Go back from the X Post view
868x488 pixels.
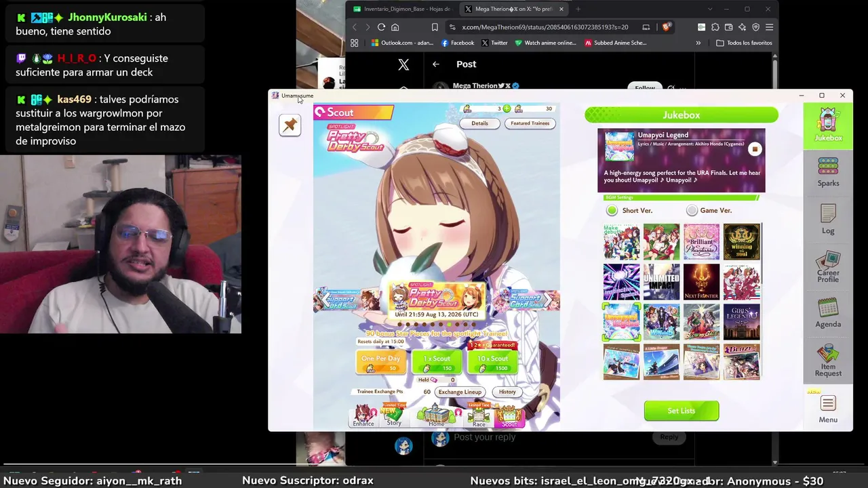coord(436,64)
